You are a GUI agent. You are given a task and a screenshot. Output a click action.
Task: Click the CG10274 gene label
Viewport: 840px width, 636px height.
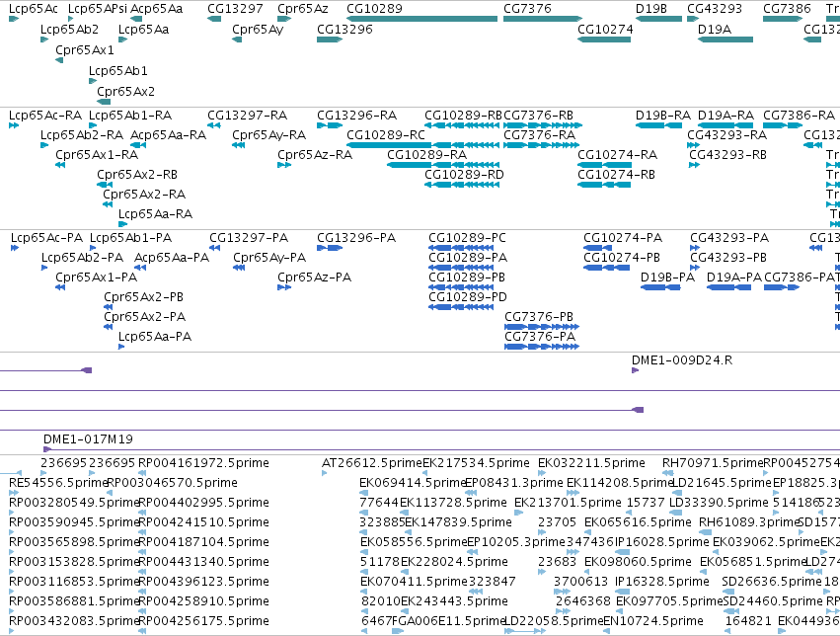(x=605, y=29)
